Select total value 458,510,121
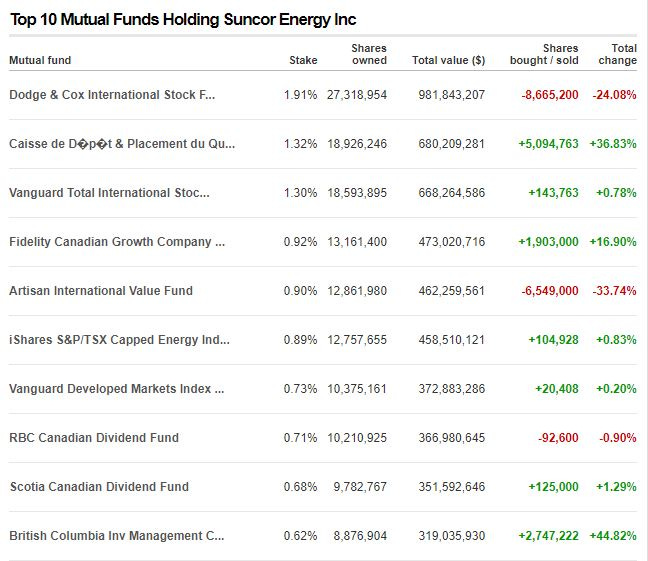Screen dimensions: 648x561 pos(451,340)
